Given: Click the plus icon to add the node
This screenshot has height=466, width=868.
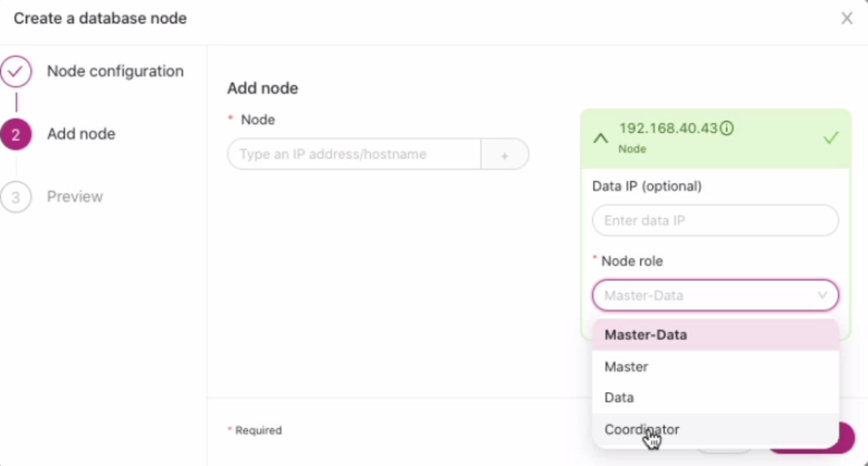Looking at the screenshot, I should (504, 154).
